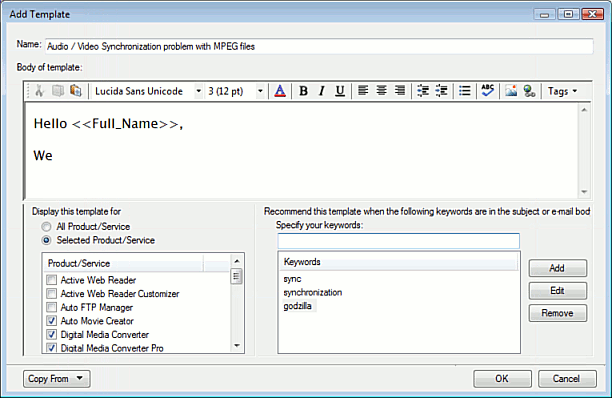Viewport: 612px width, 398px height.
Task: Align text to the right
Action: (x=400, y=91)
